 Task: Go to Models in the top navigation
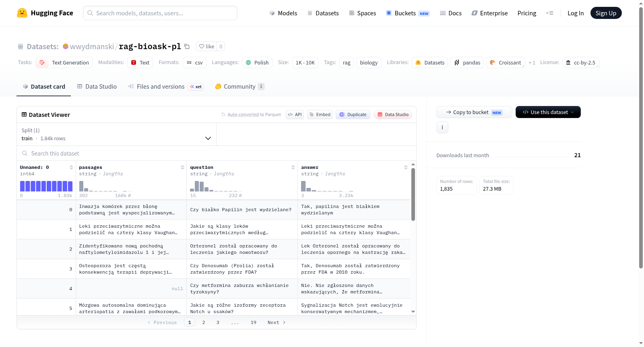pyautogui.click(x=283, y=13)
